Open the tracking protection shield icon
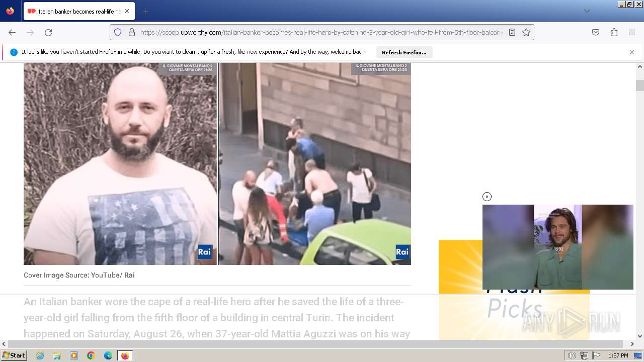Screen dimensions: 644x362 [118, 32]
